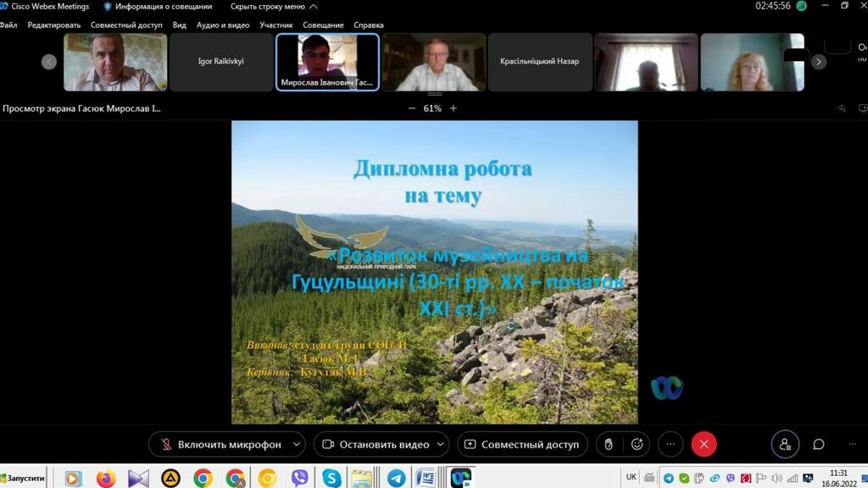The height and width of the screenshot is (488, 868).
Task: Zoom out shared screen with minus icon
Action: [x=412, y=108]
